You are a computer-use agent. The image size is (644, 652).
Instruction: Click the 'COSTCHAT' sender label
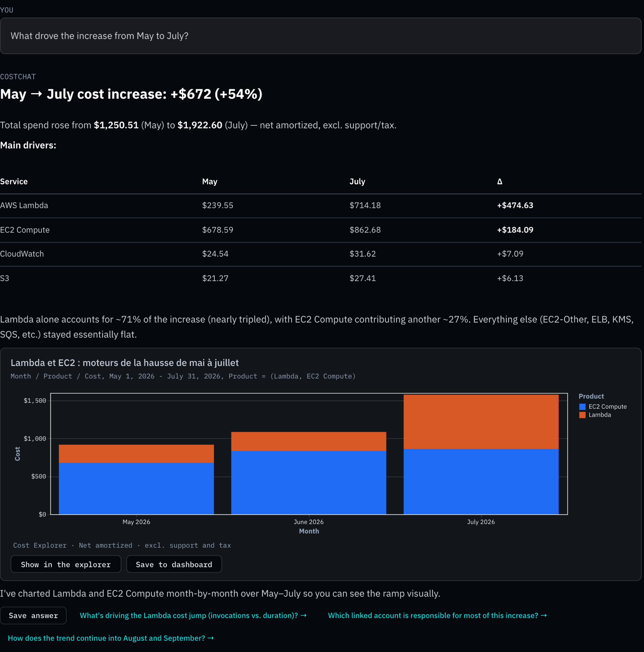18,77
